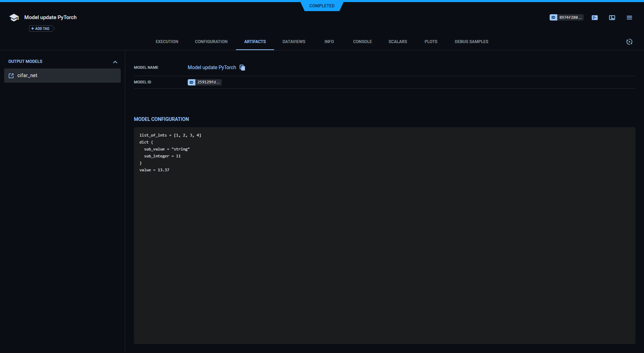Click the model ID badge 259129fd
644x353 pixels.
(x=204, y=82)
